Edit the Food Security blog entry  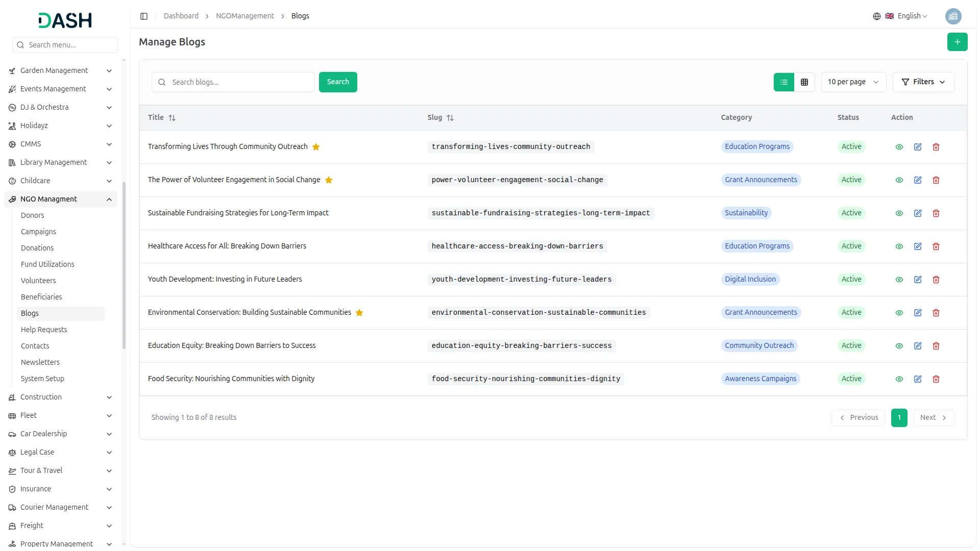coord(917,379)
